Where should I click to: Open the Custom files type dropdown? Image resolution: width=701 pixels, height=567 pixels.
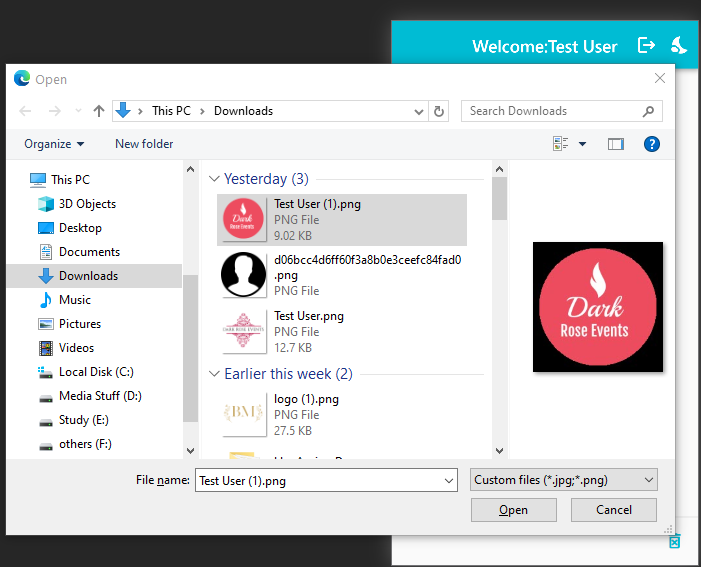point(563,480)
